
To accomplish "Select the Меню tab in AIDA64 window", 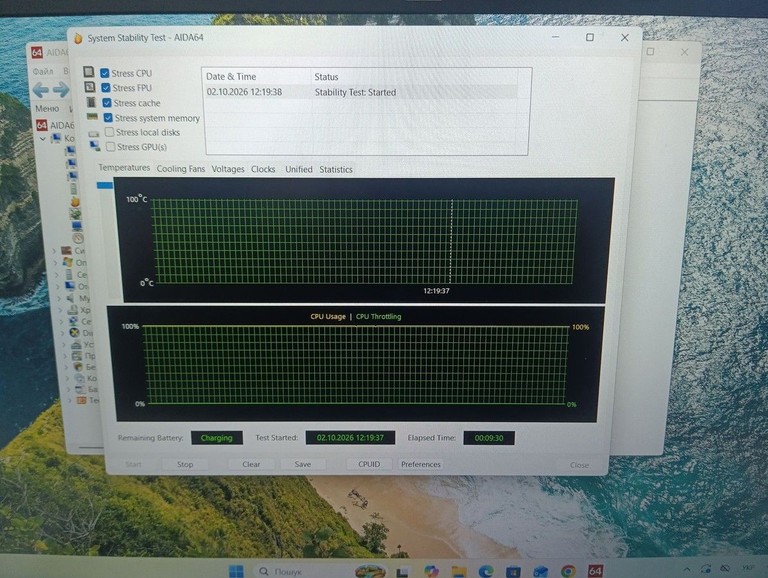I will click(x=47, y=108).
